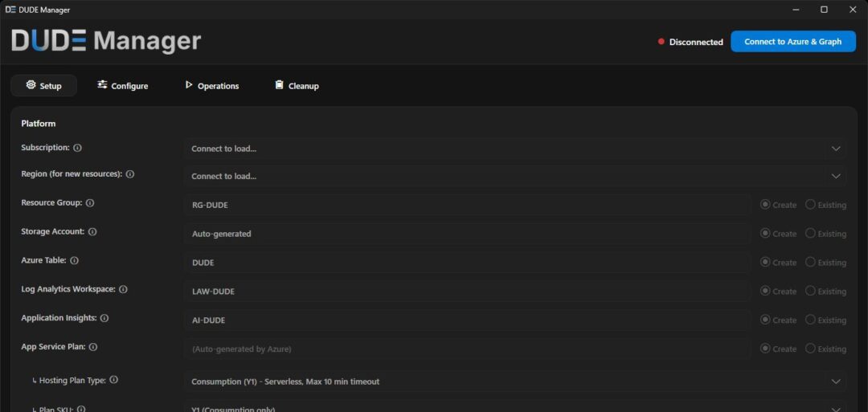This screenshot has width=868, height=412.
Task: Expand the Region dropdown list
Action: (x=514, y=176)
